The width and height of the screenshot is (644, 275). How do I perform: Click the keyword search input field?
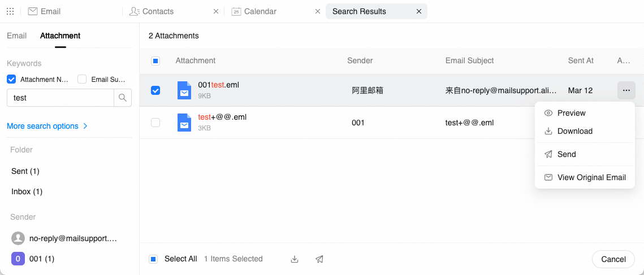click(60, 98)
